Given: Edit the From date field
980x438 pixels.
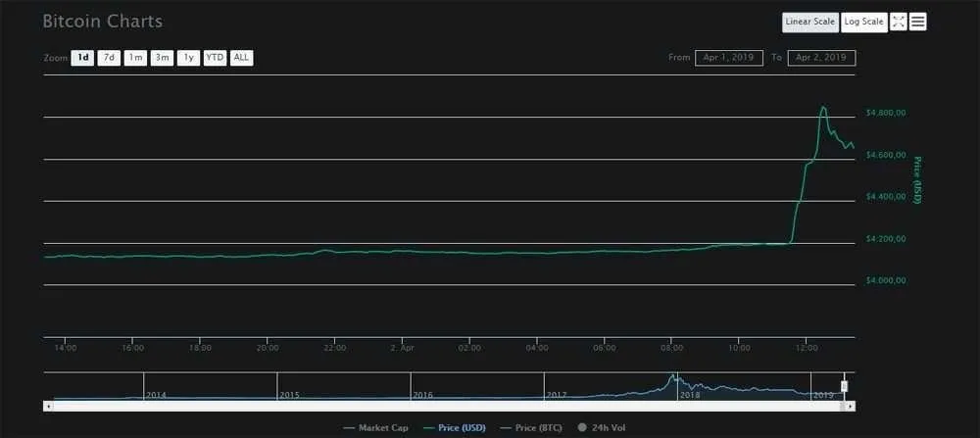Looking at the screenshot, I should 729,58.
